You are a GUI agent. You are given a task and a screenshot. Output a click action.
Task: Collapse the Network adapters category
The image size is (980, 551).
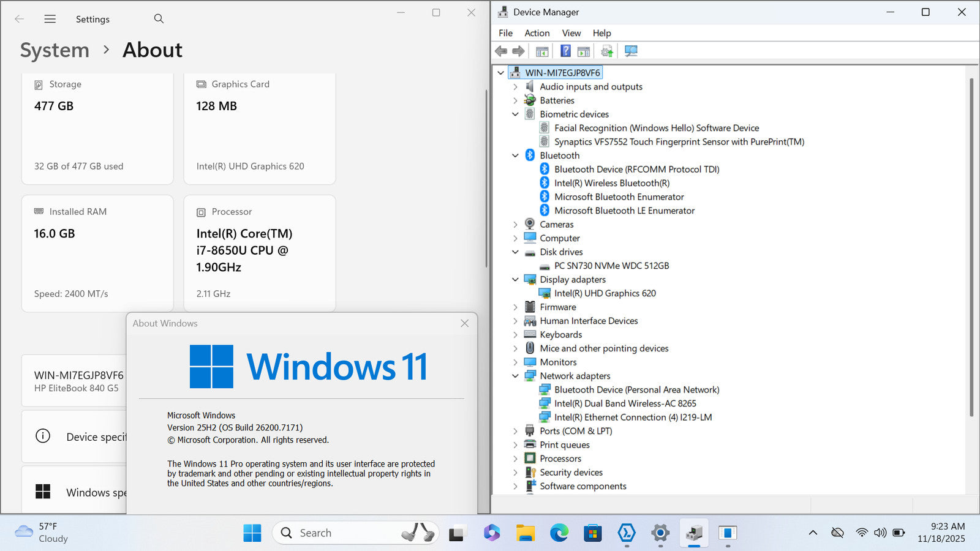515,376
